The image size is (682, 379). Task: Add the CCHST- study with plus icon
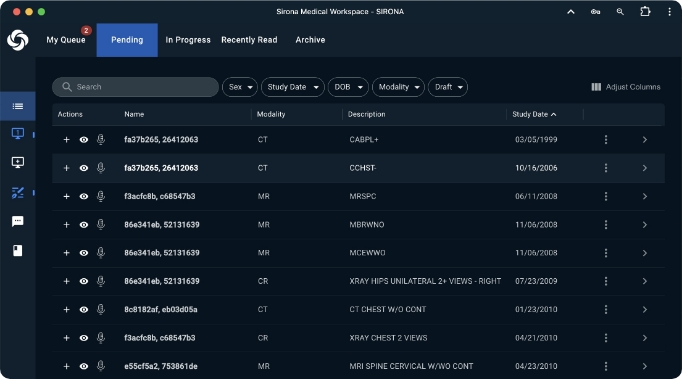[67, 168]
